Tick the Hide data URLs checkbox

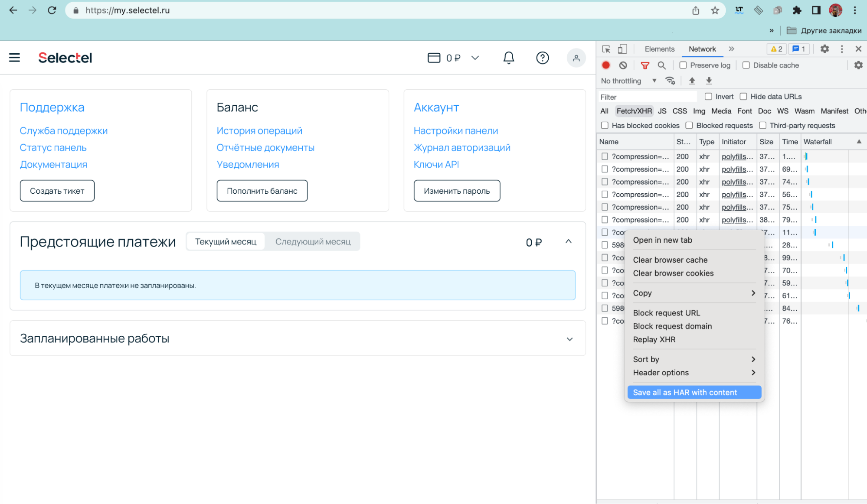743,96
